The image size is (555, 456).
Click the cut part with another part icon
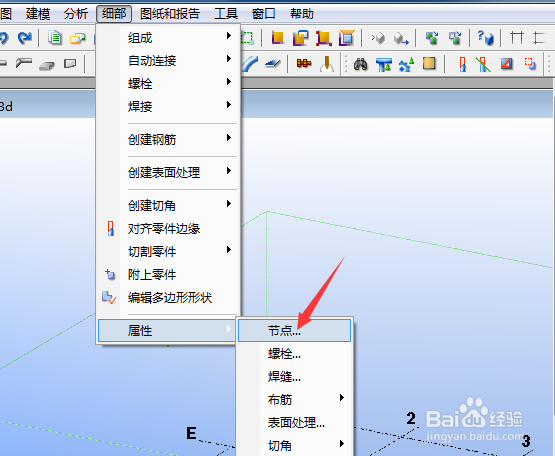(530, 64)
